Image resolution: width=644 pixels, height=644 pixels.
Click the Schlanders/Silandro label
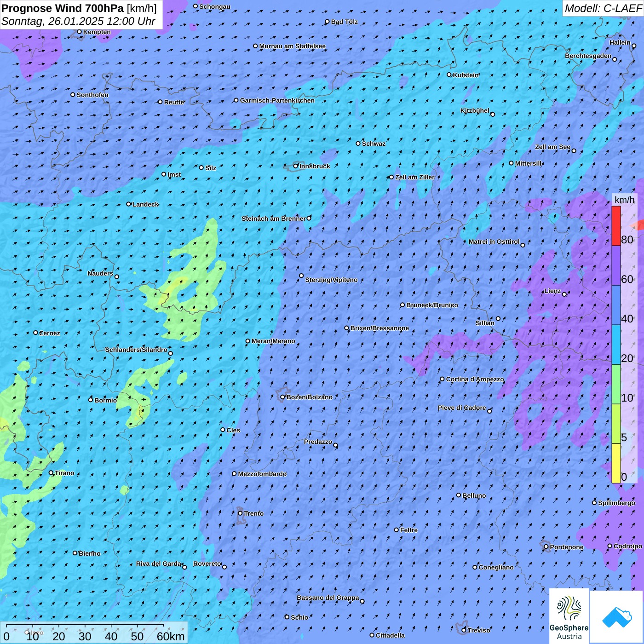point(136,350)
